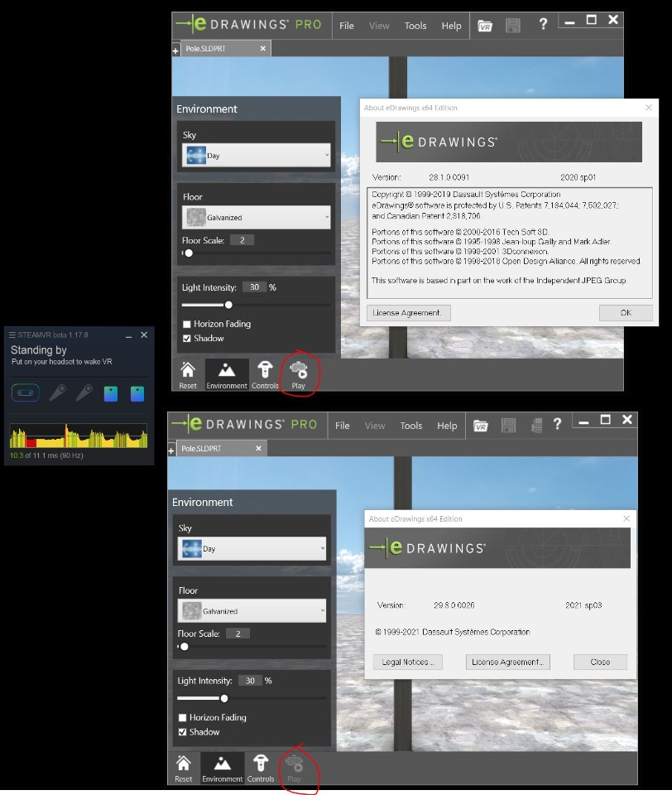Screen dimensions: 672x795
Task: Click Floor Scale value field in upper 2020 window
Action: pos(242,240)
